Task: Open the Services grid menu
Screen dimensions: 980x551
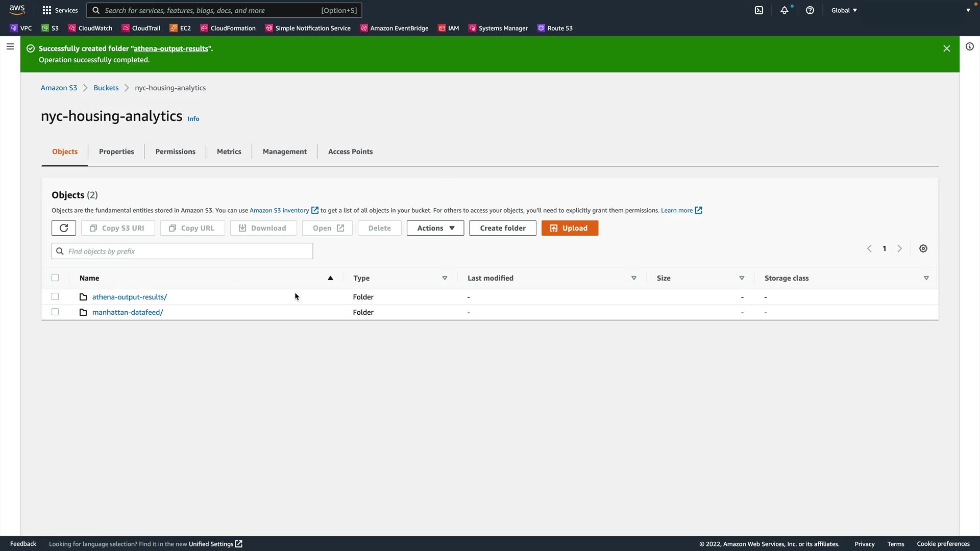Action: tap(60, 10)
